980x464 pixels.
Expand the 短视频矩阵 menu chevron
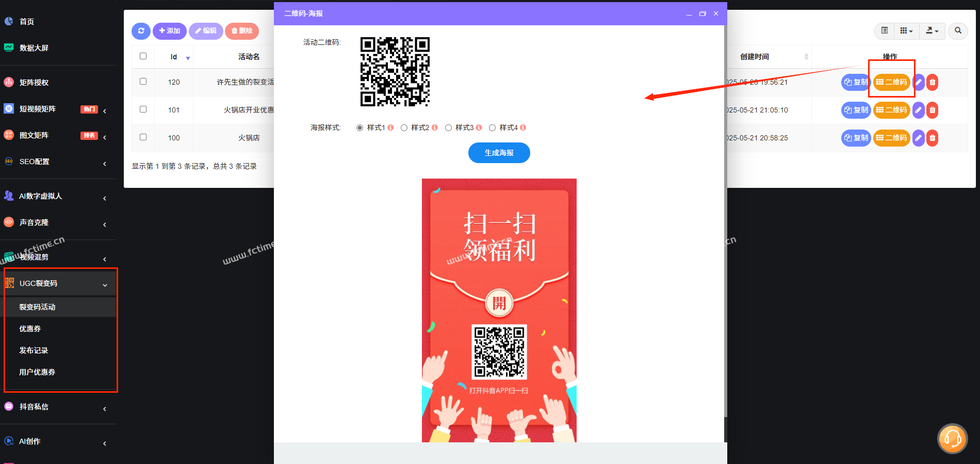click(x=105, y=111)
